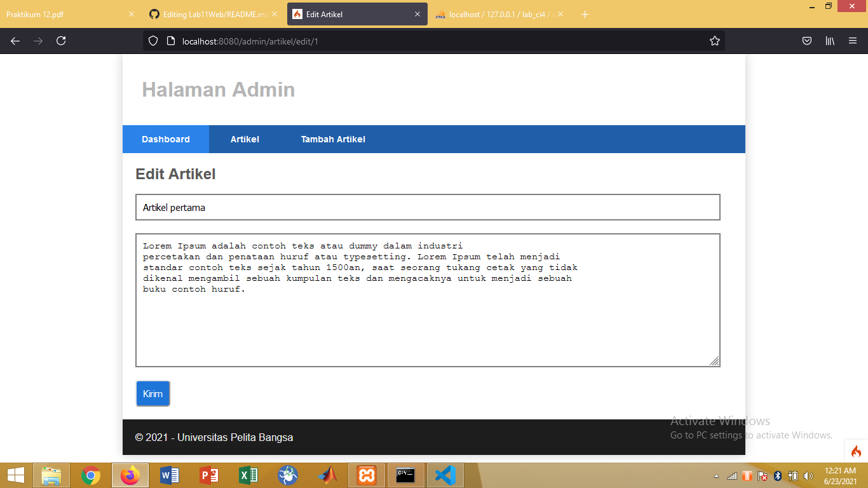
Task: Select the Tambah Artikel navigation link
Action: 332,139
